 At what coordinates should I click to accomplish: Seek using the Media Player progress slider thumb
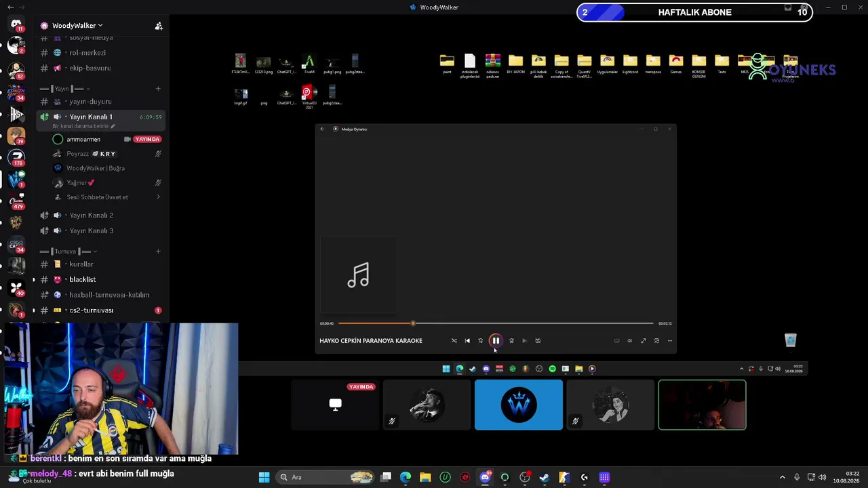pos(413,323)
